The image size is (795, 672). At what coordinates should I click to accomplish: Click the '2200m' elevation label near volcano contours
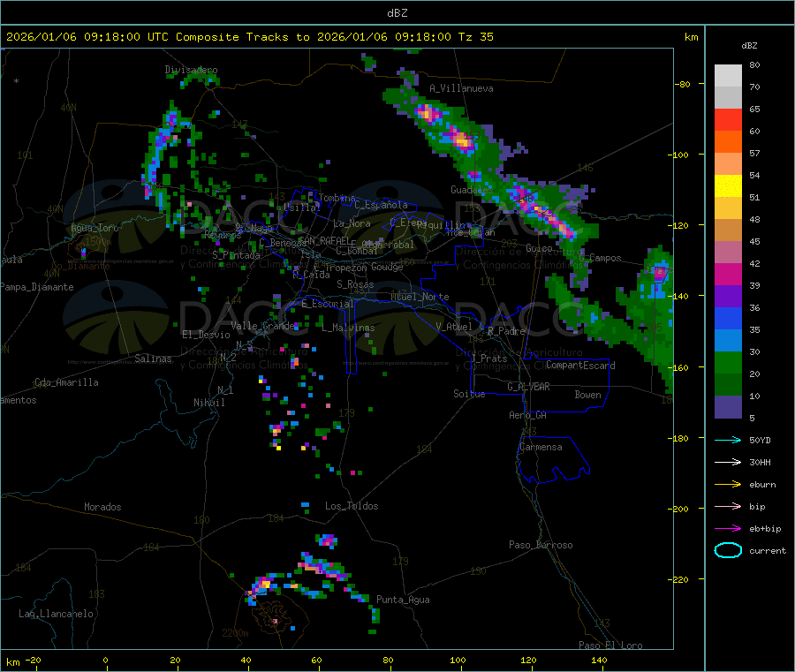235,633
